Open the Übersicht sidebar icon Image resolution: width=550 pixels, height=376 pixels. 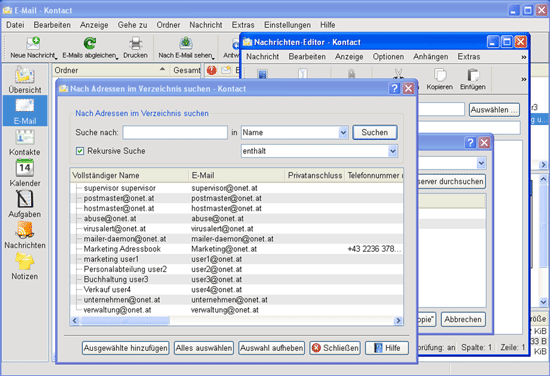click(25, 75)
